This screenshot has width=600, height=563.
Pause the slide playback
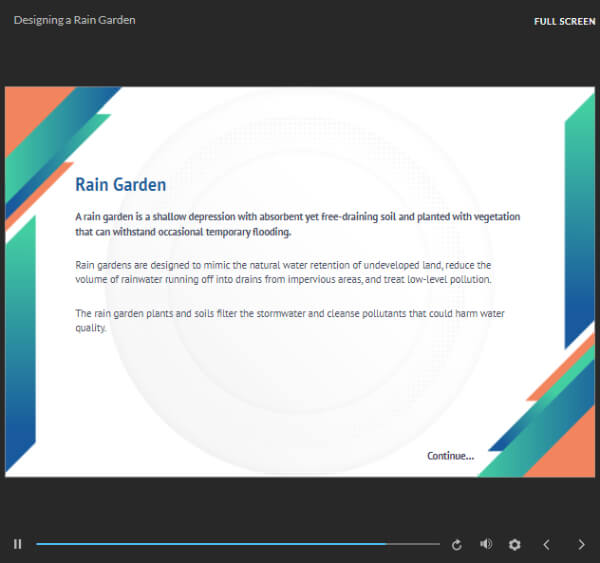point(18,544)
